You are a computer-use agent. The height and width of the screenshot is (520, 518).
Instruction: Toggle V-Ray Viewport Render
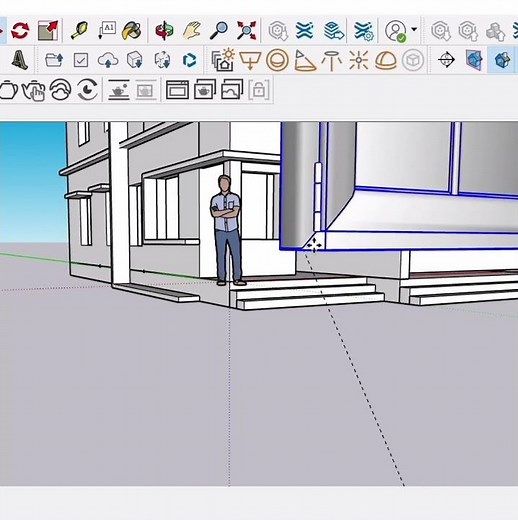(119, 90)
